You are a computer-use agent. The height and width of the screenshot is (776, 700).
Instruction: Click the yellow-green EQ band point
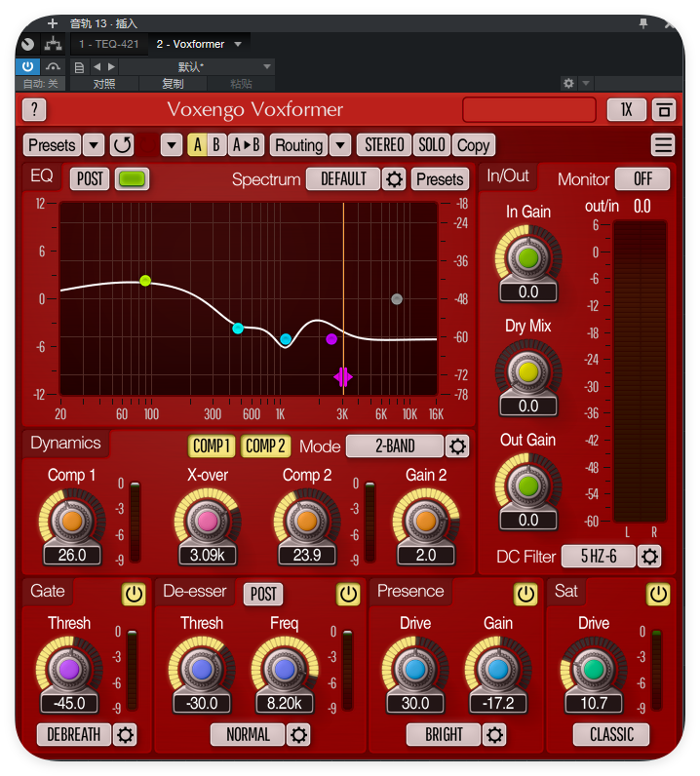click(x=145, y=281)
